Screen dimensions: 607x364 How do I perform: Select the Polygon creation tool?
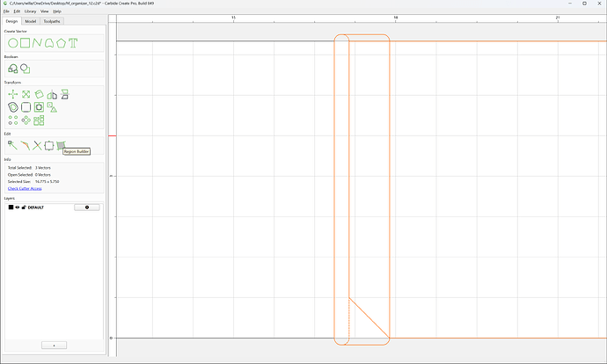(61, 43)
